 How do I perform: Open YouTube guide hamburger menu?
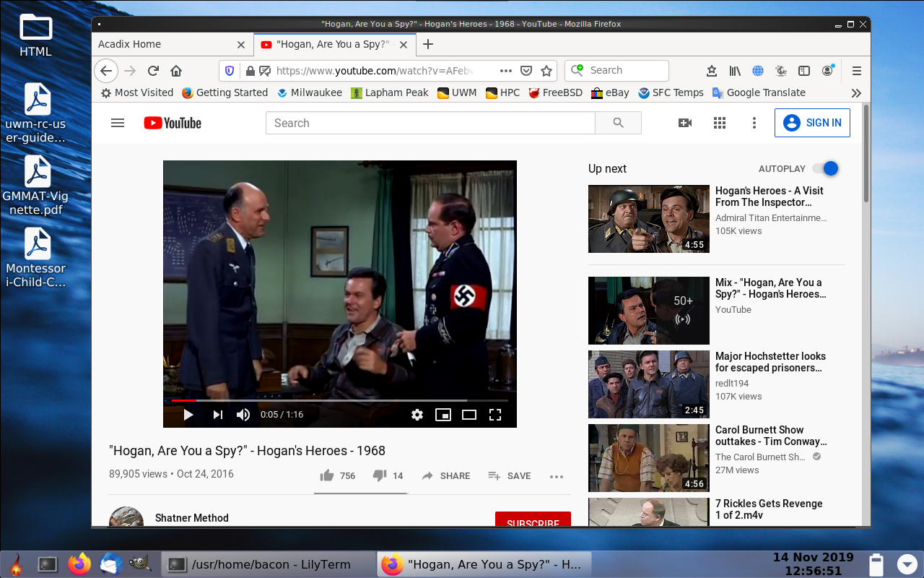[x=118, y=123]
